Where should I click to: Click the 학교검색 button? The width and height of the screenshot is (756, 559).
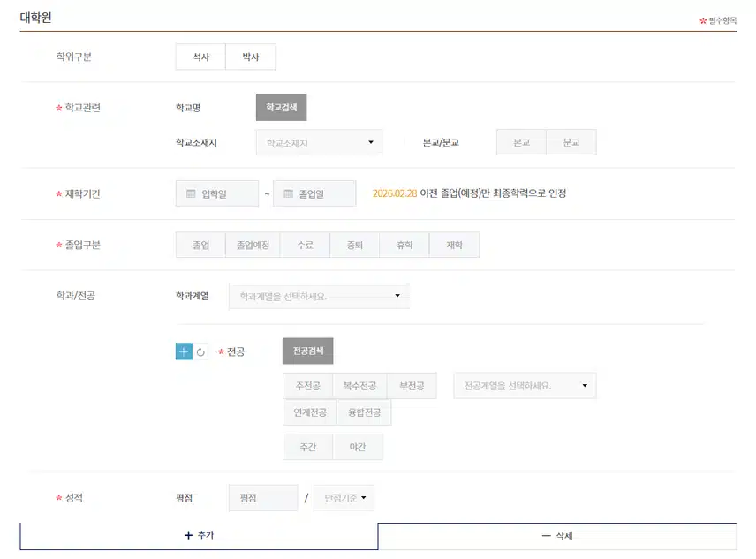coord(281,108)
